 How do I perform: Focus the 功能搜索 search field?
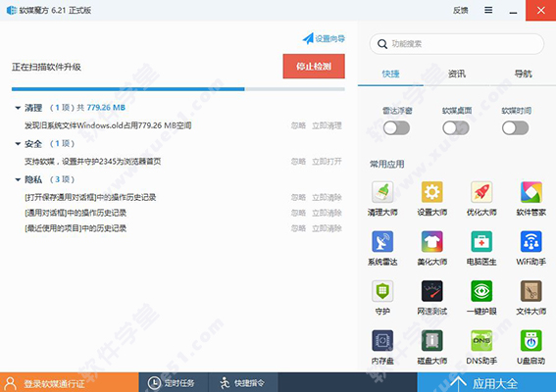point(457,44)
